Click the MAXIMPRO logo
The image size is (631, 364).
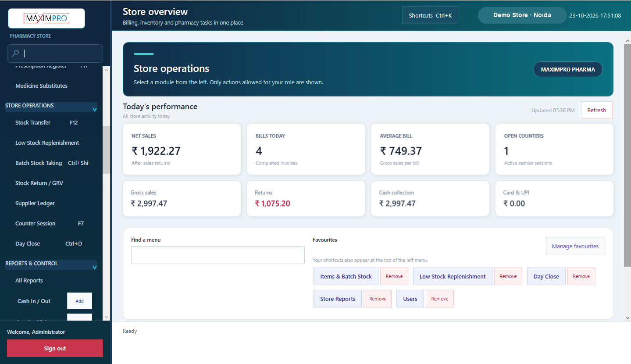point(46,18)
